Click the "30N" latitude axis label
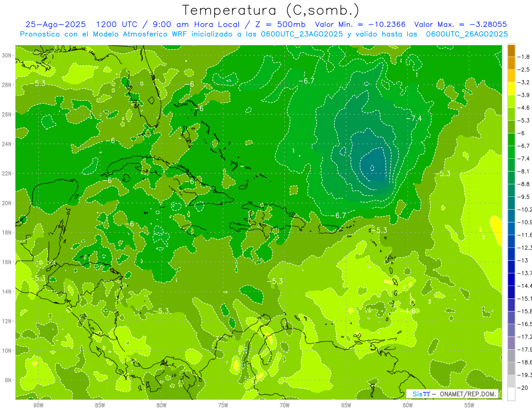 pyautogui.click(x=6, y=55)
